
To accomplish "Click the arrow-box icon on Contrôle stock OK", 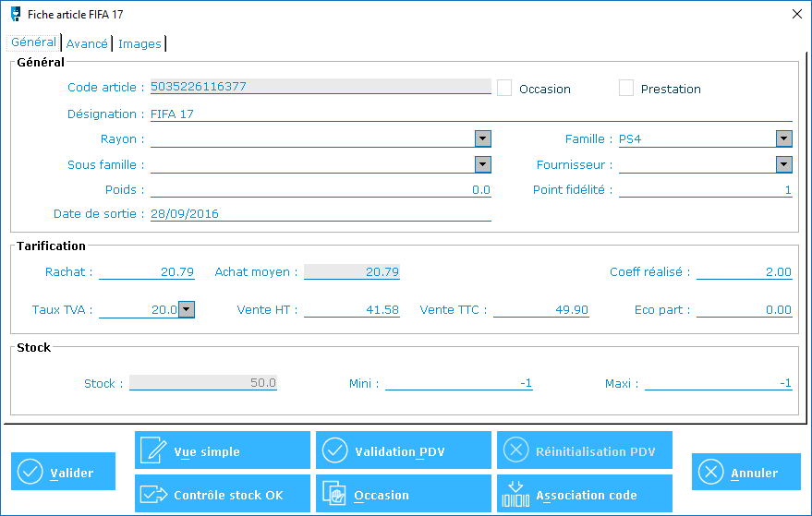I will pos(153,494).
